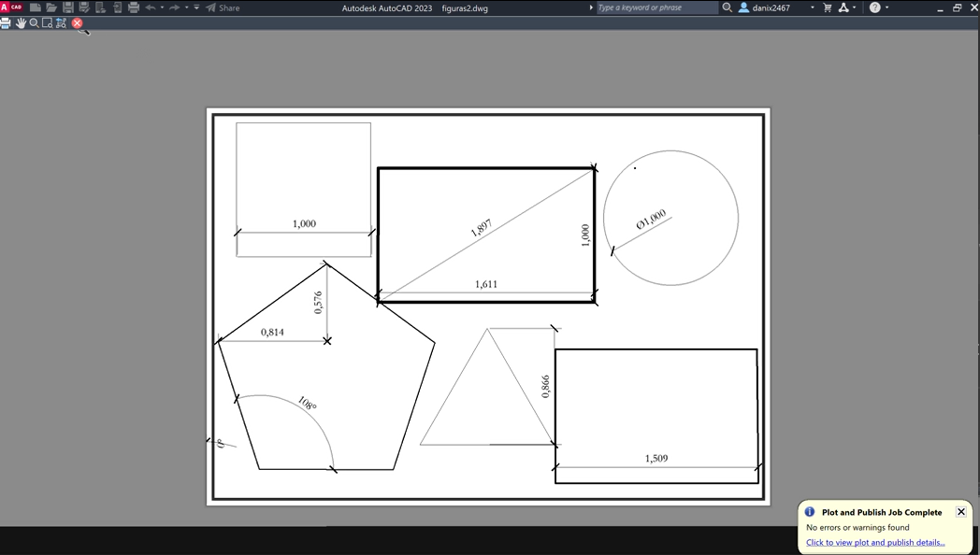The width and height of the screenshot is (980, 555).
Task: Click the Autodesk connect triangle icon
Action: 843,7
